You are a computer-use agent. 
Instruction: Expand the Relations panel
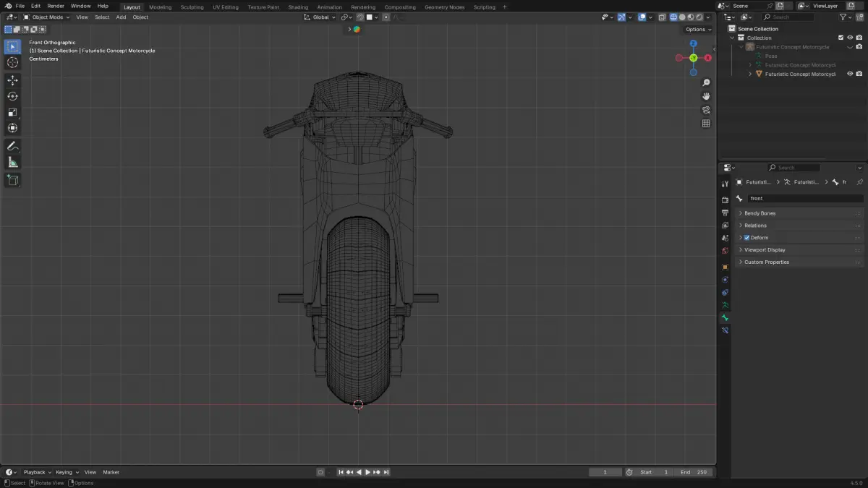click(799, 226)
